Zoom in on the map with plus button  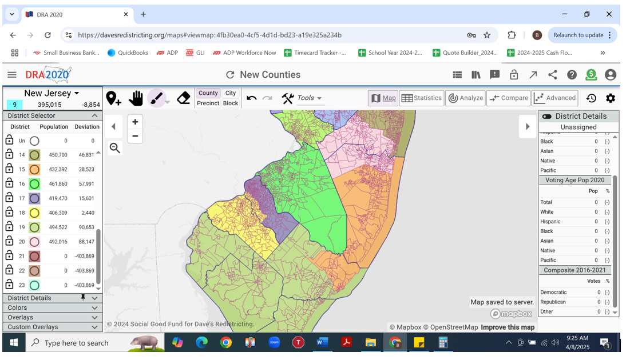click(x=135, y=122)
